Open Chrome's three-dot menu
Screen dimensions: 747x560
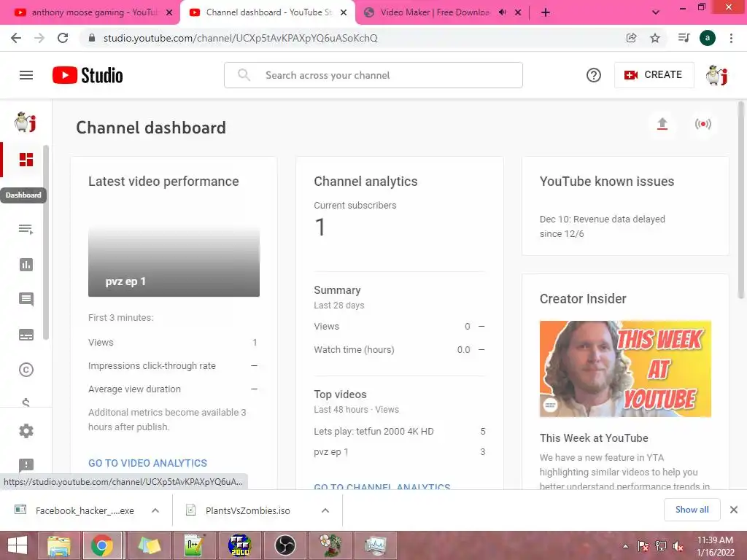click(x=731, y=38)
